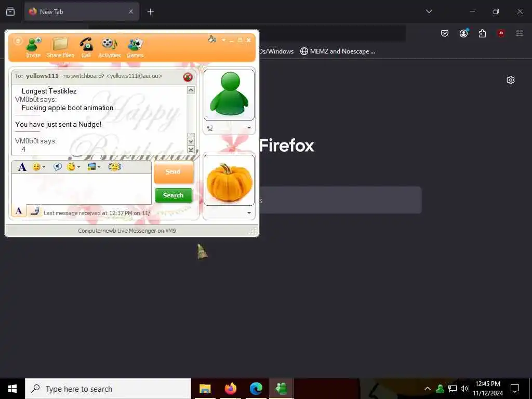Click in the message typing box
The width and height of the screenshot is (532, 399).
82,189
